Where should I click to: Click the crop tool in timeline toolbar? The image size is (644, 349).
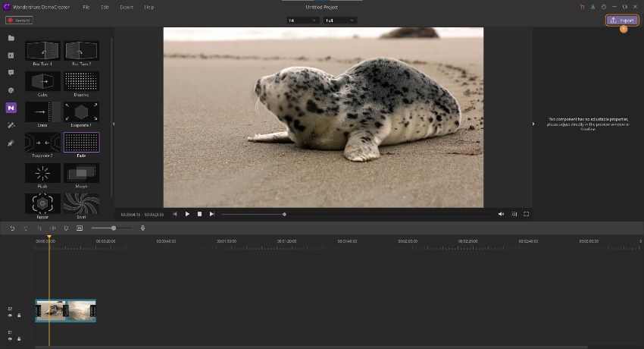point(39,228)
